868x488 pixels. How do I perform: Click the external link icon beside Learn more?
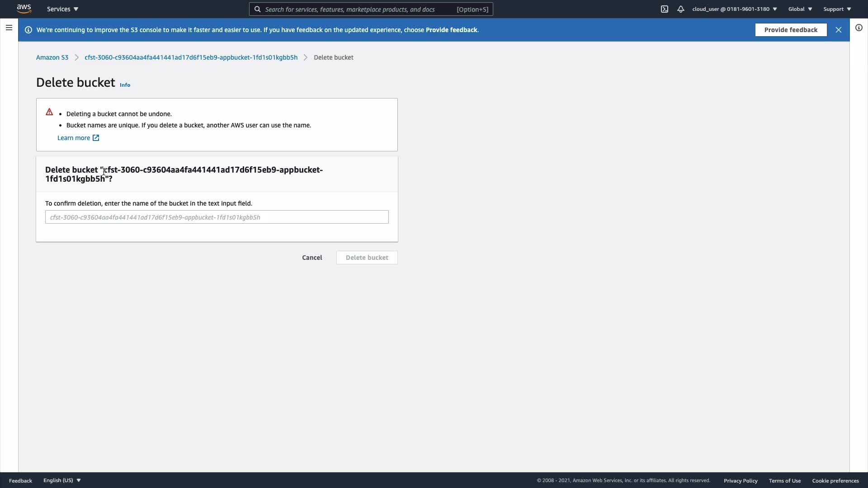pyautogui.click(x=96, y=138)
